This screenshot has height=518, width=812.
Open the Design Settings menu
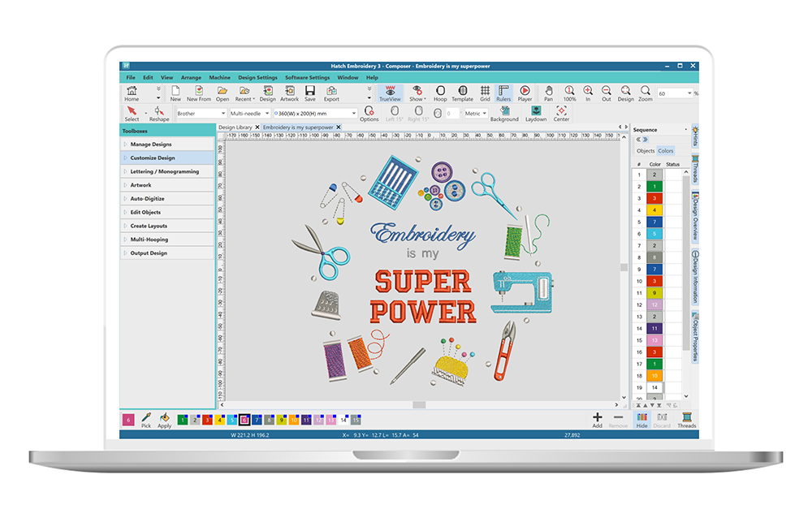pyautogui.click(x=257, y=77)
